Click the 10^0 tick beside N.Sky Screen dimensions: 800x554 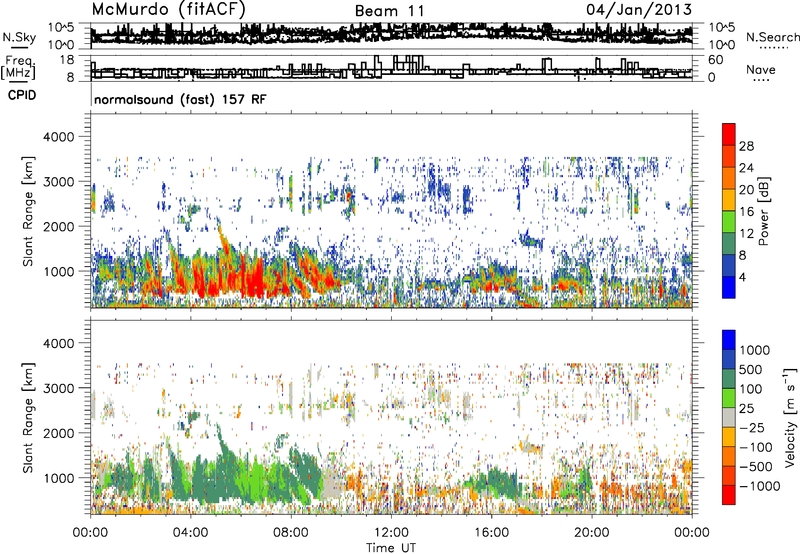pyautogui.click(x=61, y=45)
